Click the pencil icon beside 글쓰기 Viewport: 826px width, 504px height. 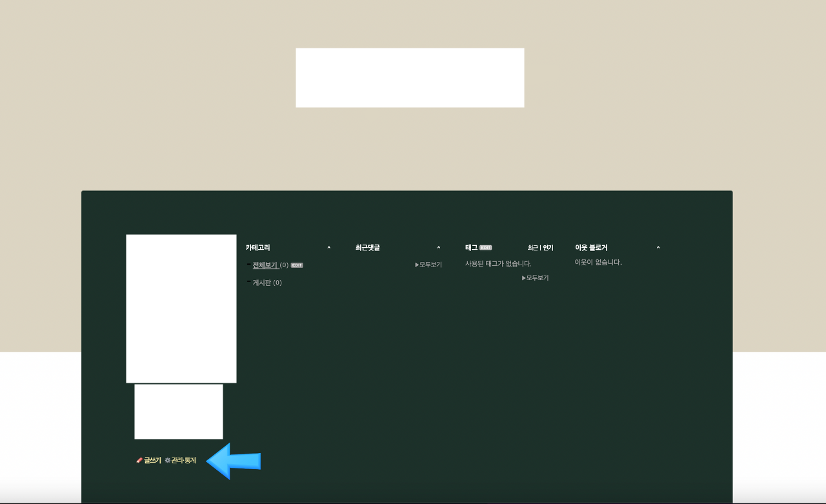pyautogui.click(x=139, y=460)
